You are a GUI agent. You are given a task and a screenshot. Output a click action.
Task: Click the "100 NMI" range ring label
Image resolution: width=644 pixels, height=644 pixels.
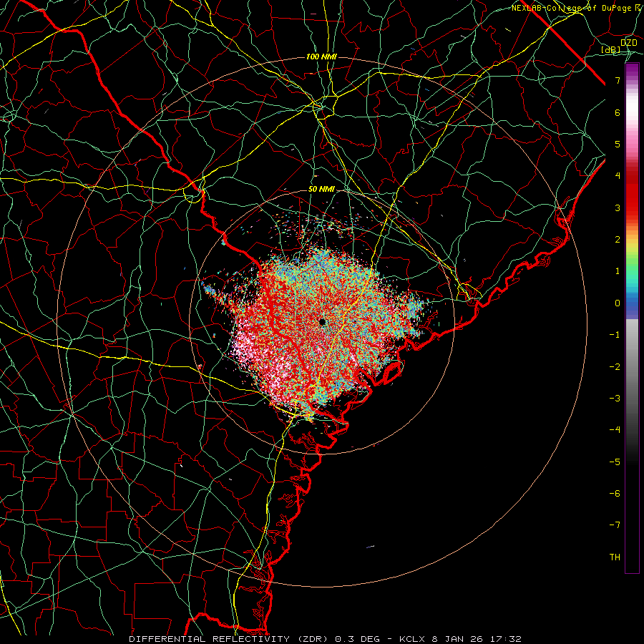[x=321, y=57]
